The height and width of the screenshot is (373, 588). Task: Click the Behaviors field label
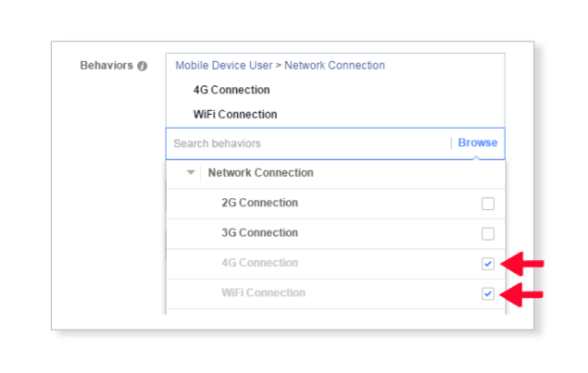coord(106,66)
